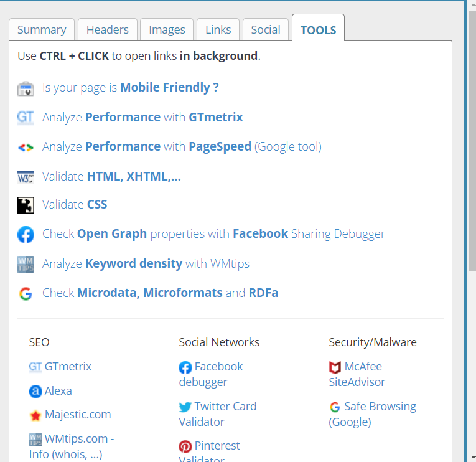Click the Mobile Friendly test icon

click(x=26, y=88)
